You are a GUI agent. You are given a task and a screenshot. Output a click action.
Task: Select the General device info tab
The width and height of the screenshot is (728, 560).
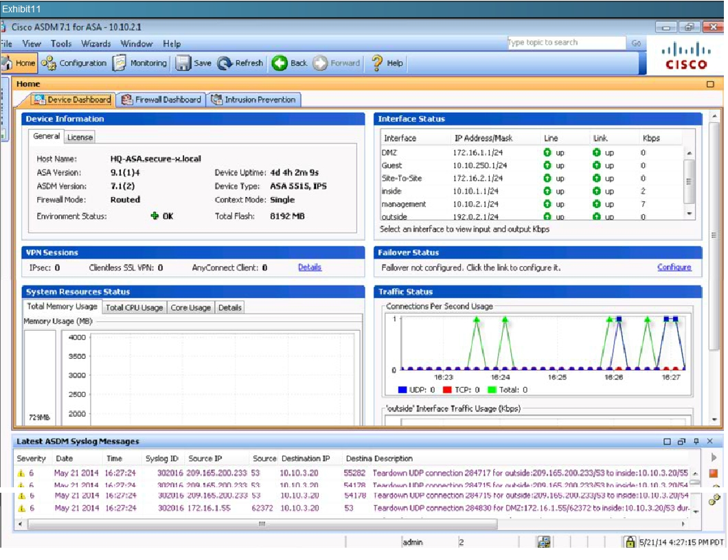point(46,137)
